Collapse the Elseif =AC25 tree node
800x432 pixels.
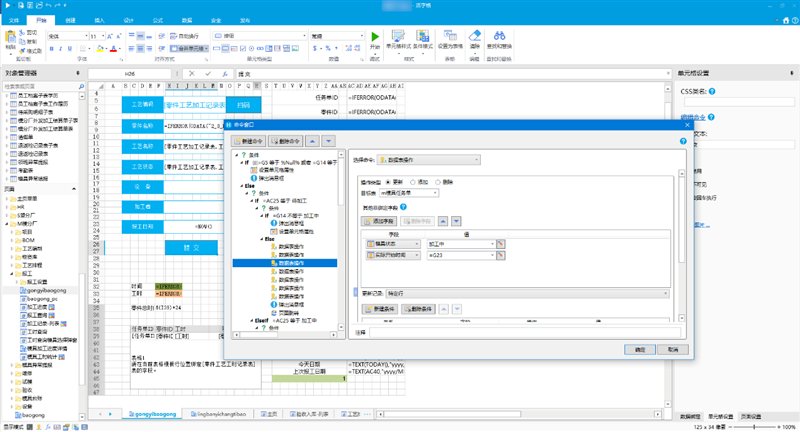(251, 321)
